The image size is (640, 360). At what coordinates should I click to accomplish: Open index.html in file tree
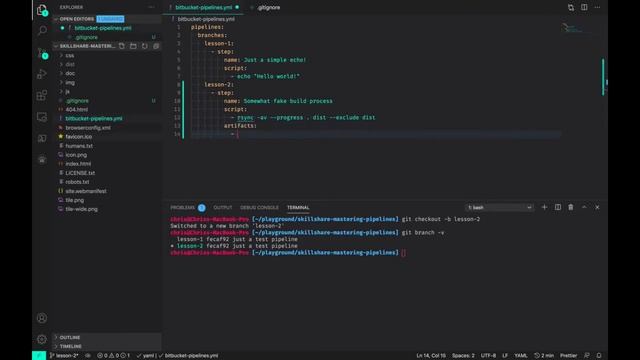(x=78, y=164)
